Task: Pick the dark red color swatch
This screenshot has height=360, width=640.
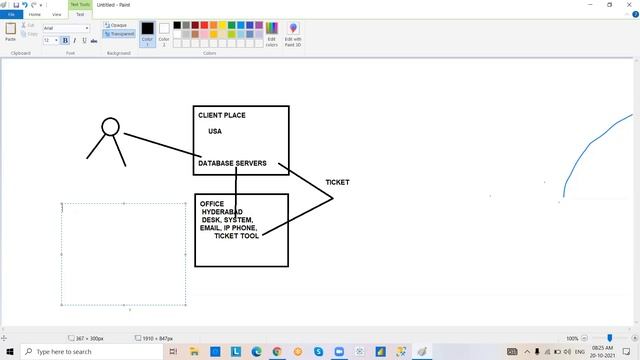Action: tap(195, 25)
